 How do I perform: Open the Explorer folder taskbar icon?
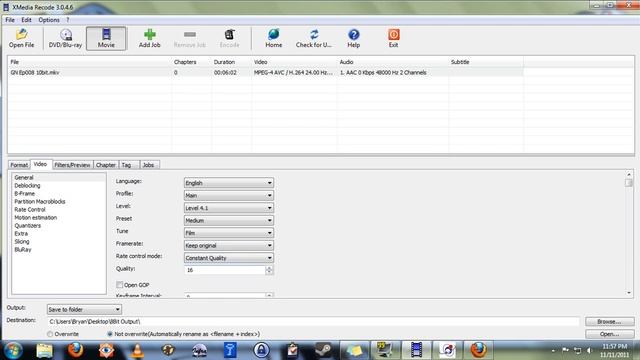point(44,350)
